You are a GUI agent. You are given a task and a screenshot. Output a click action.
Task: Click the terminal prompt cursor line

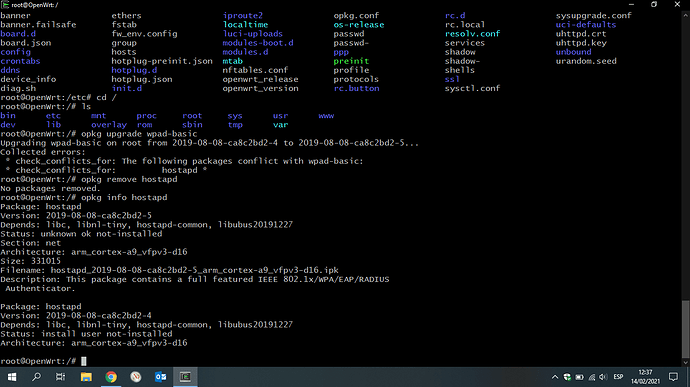pos(44,361)
